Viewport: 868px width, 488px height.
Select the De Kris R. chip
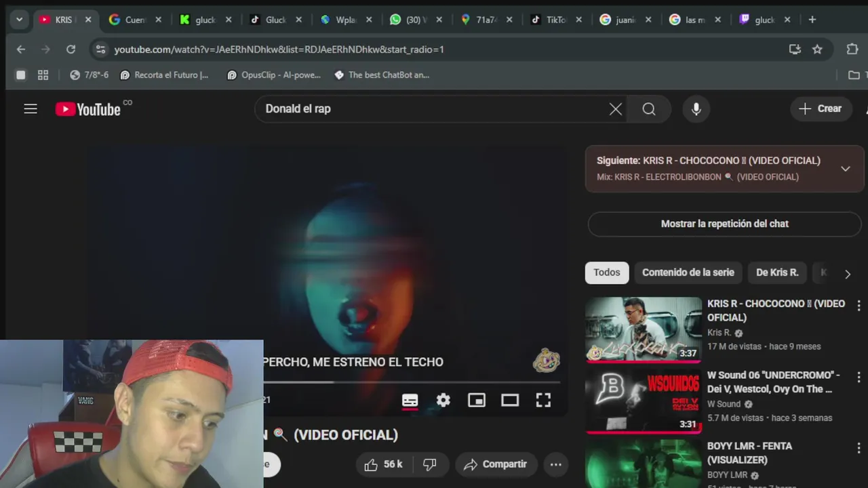coord(777,272)
